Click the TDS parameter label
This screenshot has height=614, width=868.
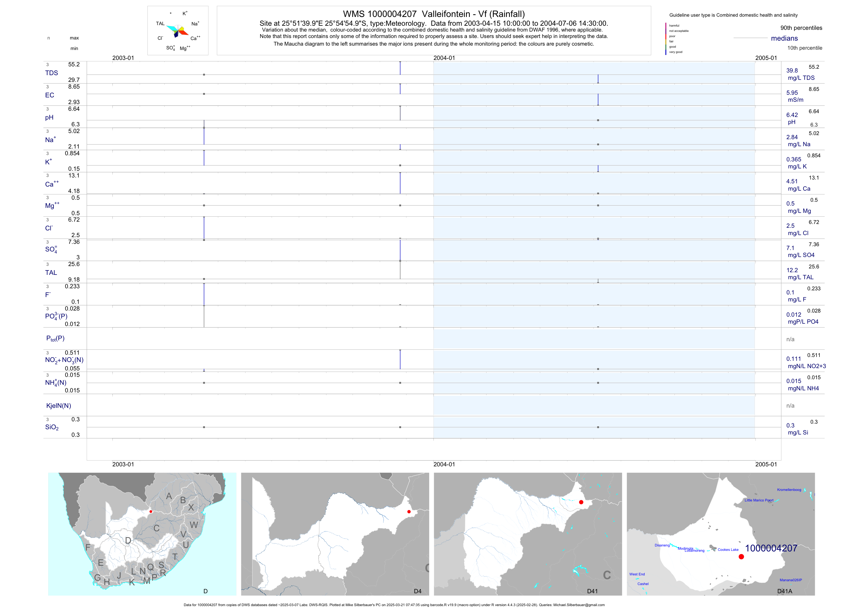[51, 73]
